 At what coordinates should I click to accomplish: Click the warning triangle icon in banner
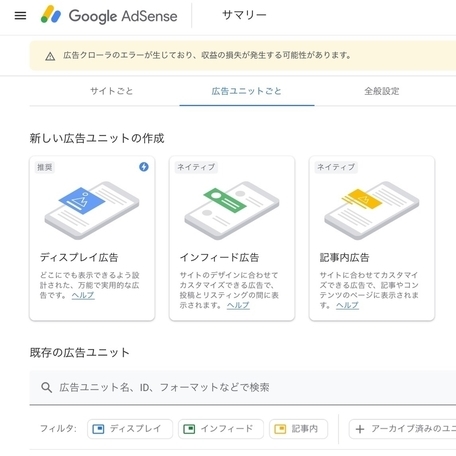[50, 56]
